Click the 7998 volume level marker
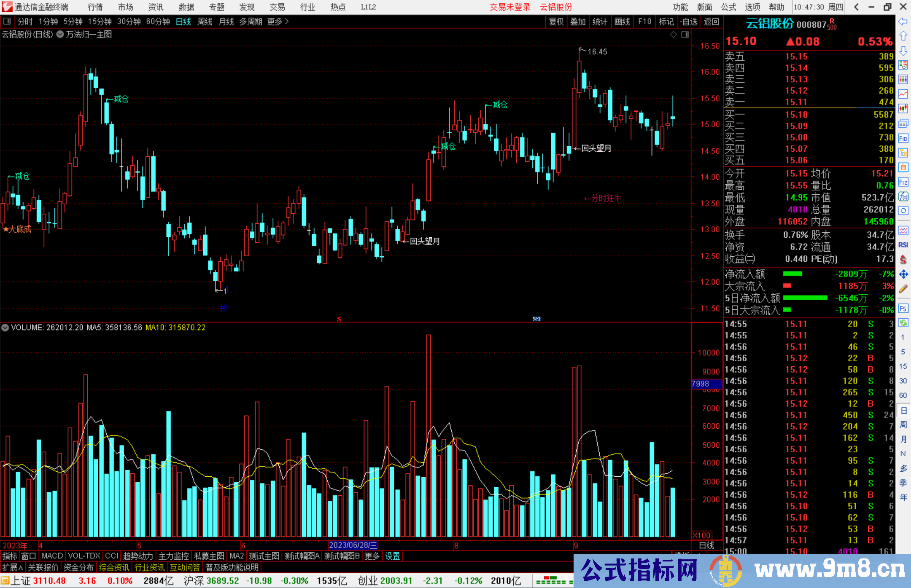This screenshot has height=588, width=911. coord(701,384)
